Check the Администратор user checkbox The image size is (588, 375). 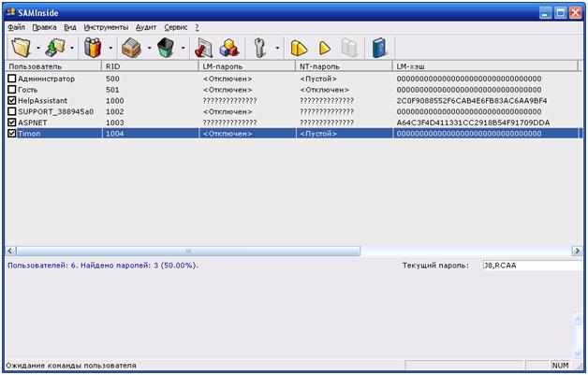tap(12, 79)
